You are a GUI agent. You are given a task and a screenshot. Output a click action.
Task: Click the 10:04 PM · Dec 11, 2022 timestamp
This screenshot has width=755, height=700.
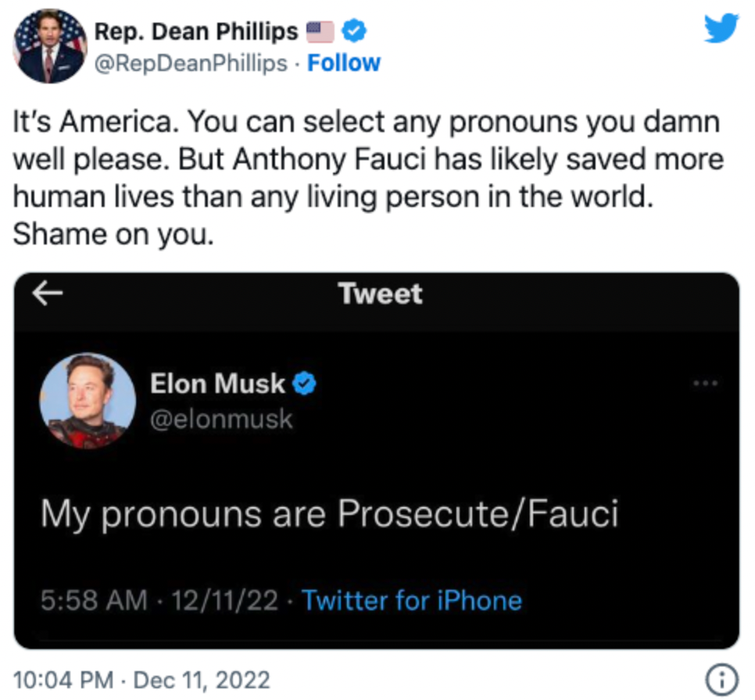click(x=141, y=680)
